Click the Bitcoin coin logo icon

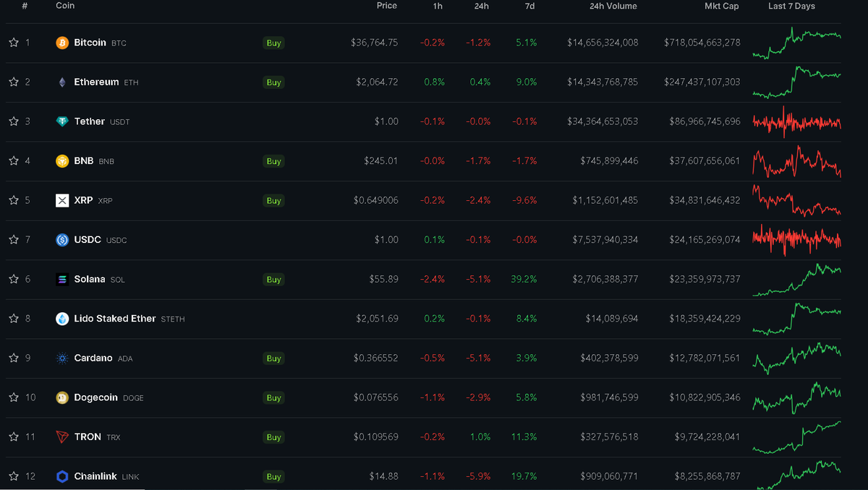62,43
